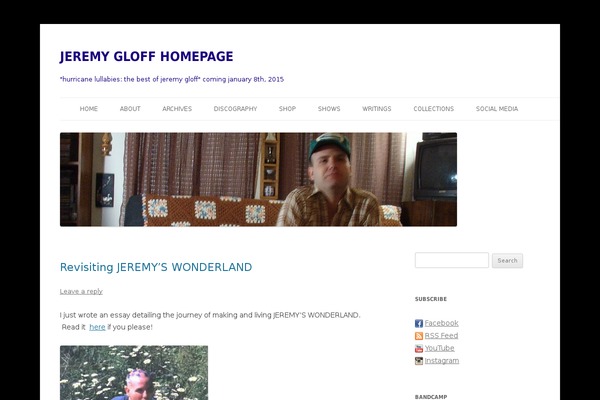600x400 pixels.
Task: Focus the search text field
Action: pos(452,260)
